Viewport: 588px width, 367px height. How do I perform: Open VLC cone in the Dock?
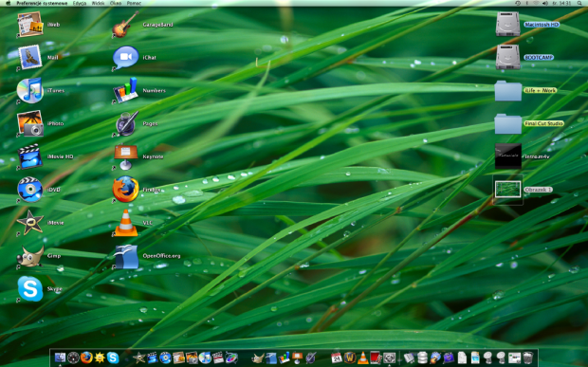(362, 358)
